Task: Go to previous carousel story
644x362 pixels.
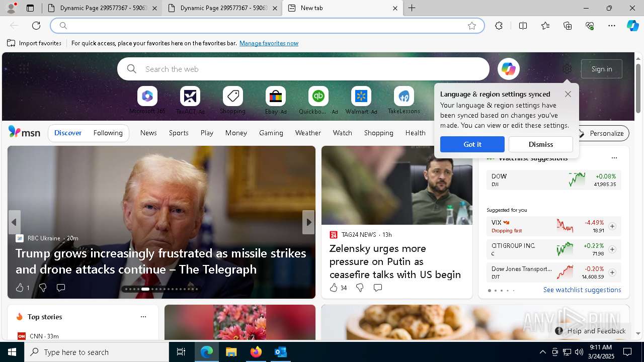Action: click(14, 222)
